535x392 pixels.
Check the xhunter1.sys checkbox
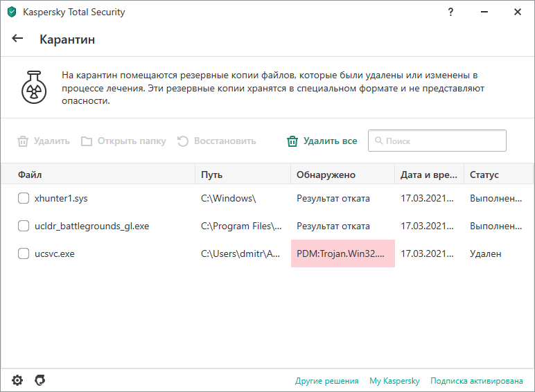point(24,198)
